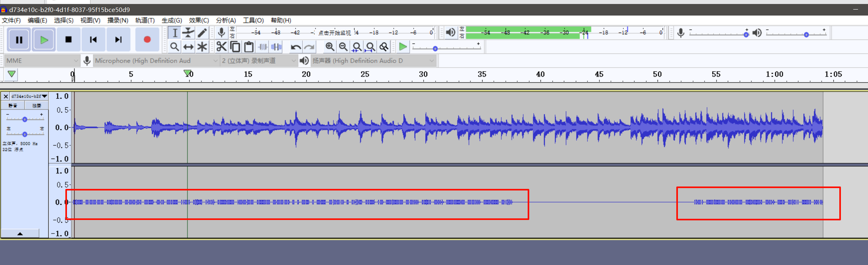Toggle the track's 静音 (Mute) button
The image size is (868, 265).
click(13, 106)
